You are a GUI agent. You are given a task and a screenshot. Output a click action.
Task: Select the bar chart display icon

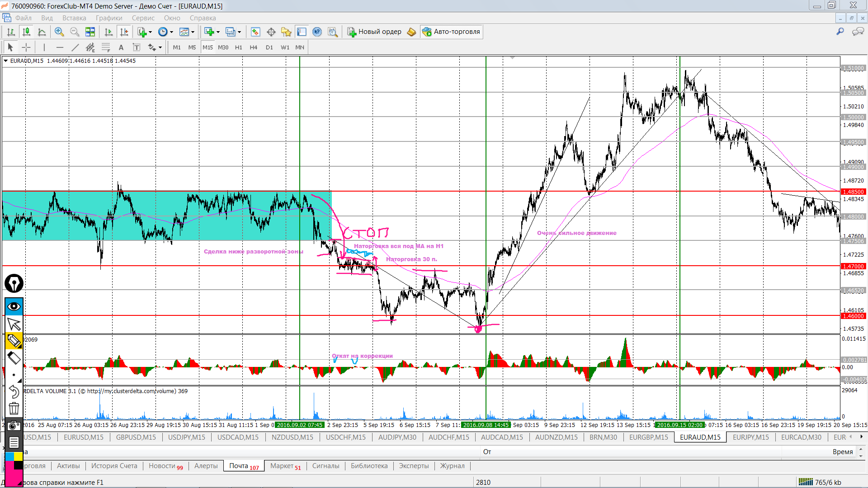(11, 32)
